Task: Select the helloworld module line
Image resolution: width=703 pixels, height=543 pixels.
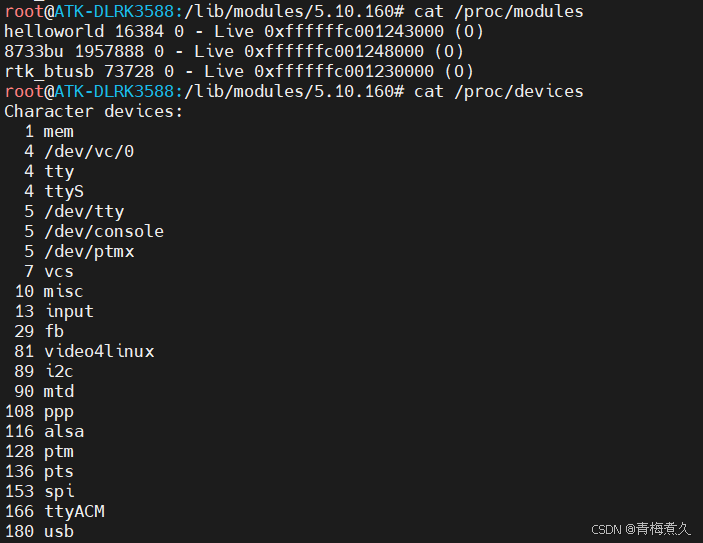Action: click(x=244, y=31)
